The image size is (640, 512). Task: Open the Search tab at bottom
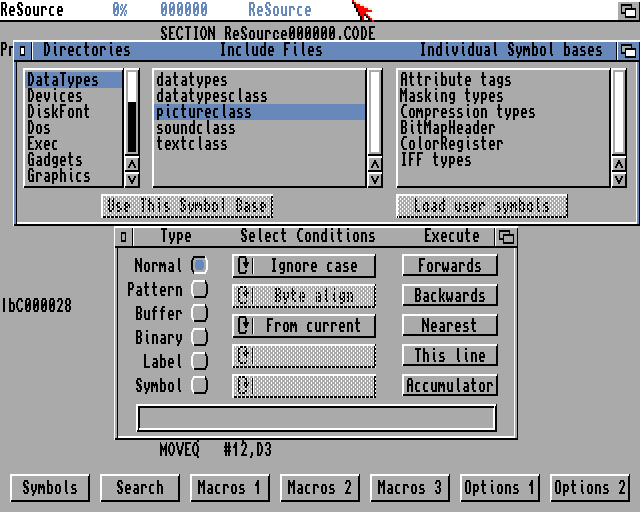tap(140, 488)
